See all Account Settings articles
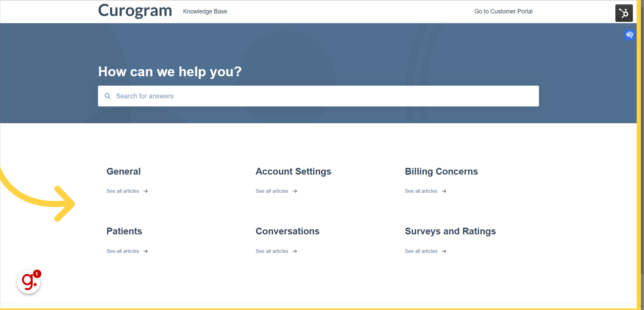This screenshot has width=644, height=310. click(x=272, y=191)
